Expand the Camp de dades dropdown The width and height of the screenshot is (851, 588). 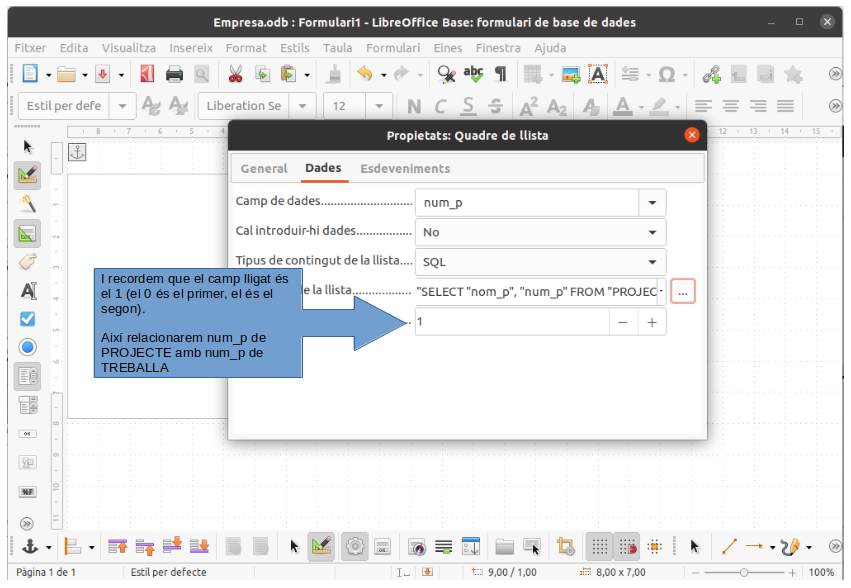(x=652, y=203)
